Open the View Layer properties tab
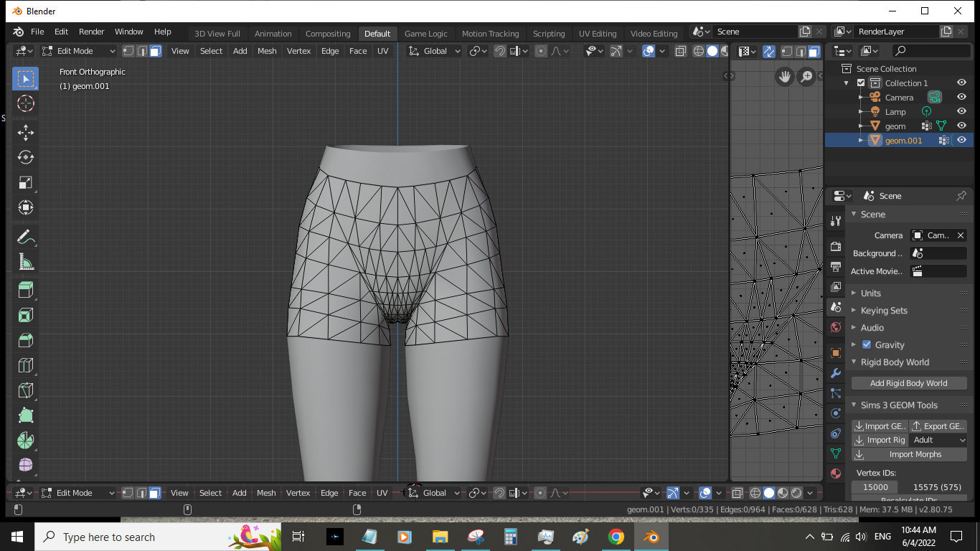980x551 pixels. coord(835,287)
